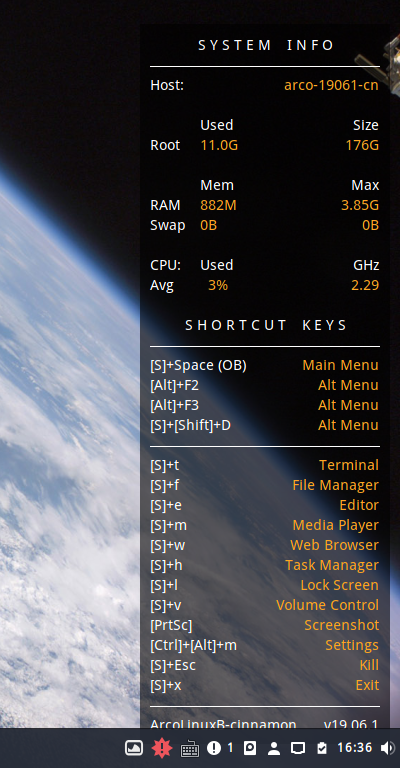This screenshot has width=400, height=768.
Task: Click the Settings shortcut label
Action: 352,646
